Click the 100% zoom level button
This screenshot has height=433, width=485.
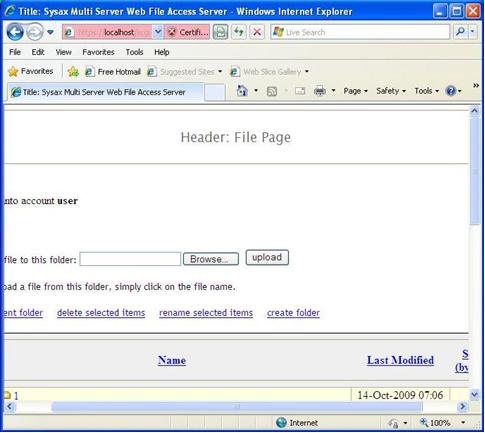pyautogui.click(x=435, y=423)
